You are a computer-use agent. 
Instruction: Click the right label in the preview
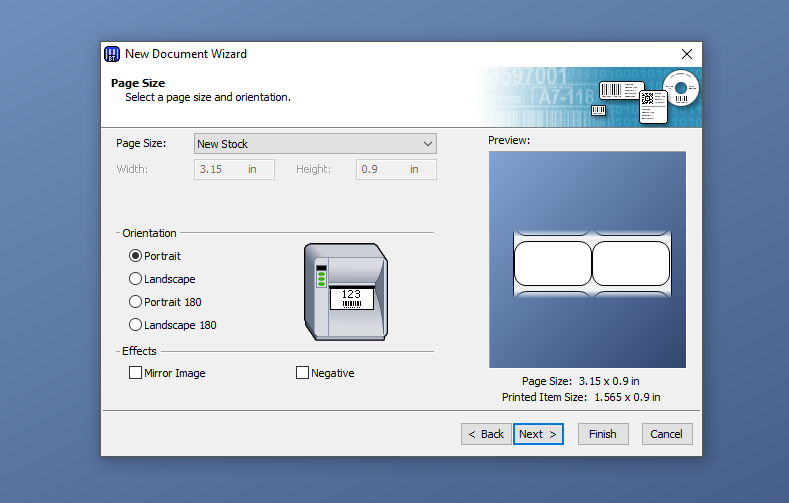pos(630,263)
